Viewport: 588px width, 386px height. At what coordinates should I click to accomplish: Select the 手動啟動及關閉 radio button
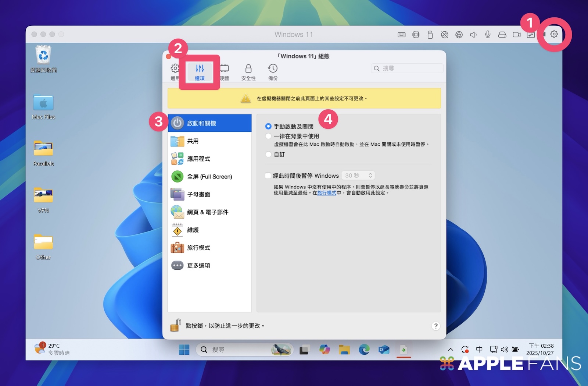[268, 126]
